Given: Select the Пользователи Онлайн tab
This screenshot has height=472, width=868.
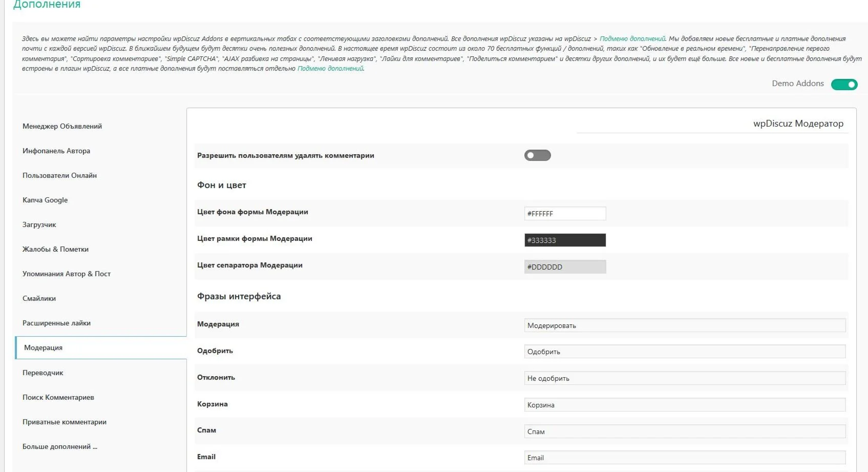Looking at the screenshot, I should (x=59, y=175).
